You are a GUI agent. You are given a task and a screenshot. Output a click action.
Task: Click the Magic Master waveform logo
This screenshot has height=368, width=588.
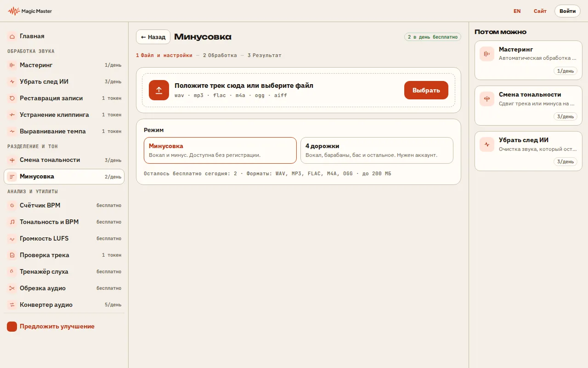point(14,11)
